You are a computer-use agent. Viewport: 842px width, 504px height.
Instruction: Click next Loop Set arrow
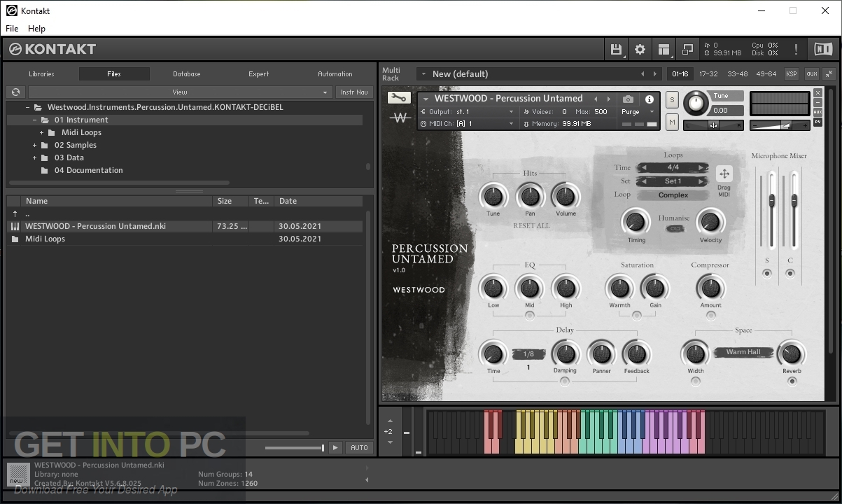pos(701,181)
